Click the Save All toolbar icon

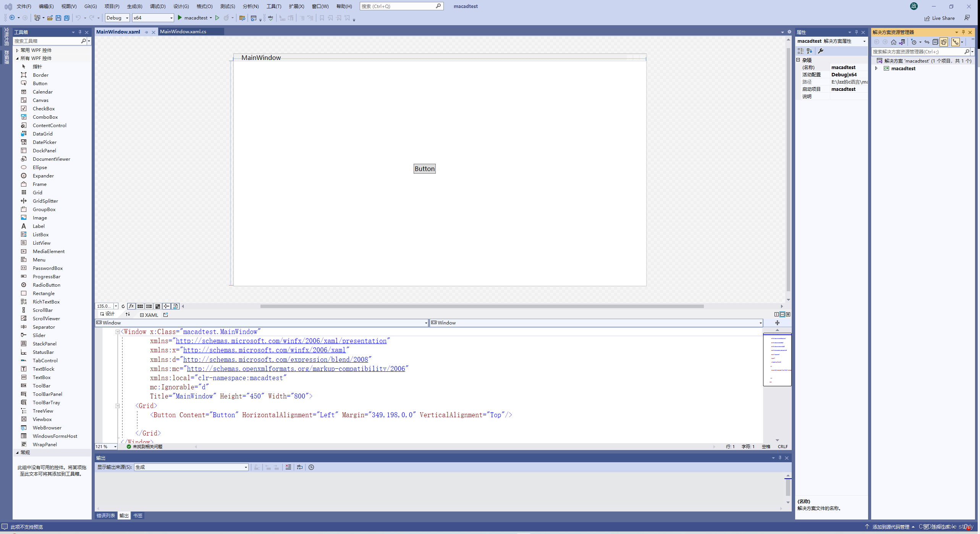point(67,18)
